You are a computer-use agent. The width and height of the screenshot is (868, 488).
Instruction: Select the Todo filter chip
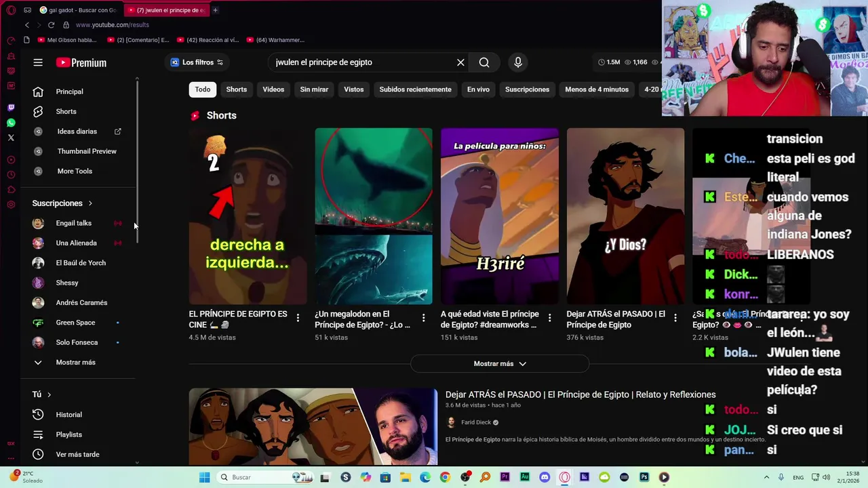click(x=203, y=89)
